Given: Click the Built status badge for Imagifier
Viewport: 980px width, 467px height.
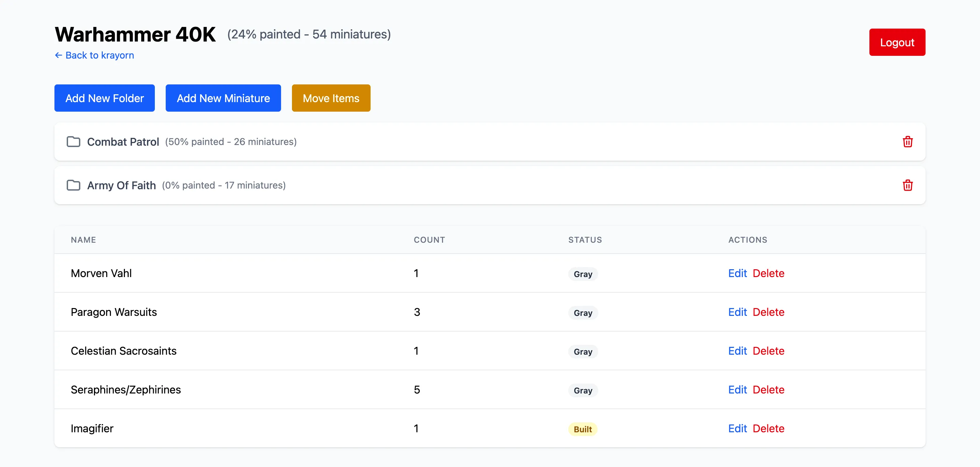Looking at the screenshot, I should [583, 429].
